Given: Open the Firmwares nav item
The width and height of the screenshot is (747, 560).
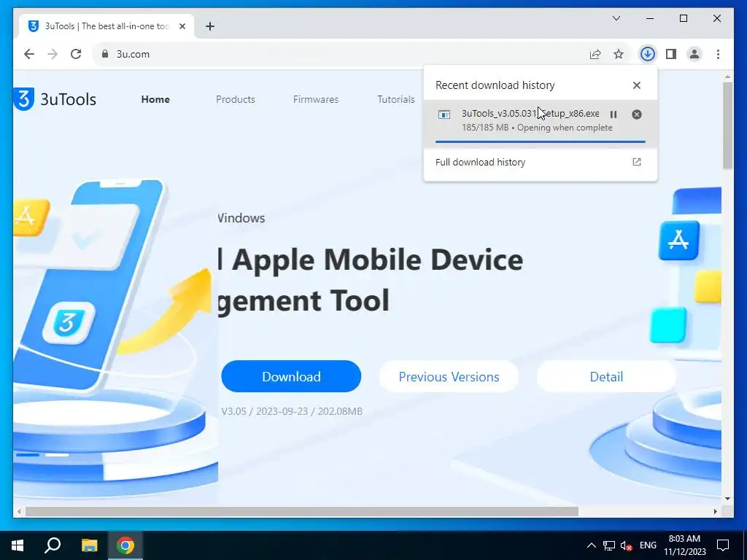Looking at the screenshot, I should [315, 99].
